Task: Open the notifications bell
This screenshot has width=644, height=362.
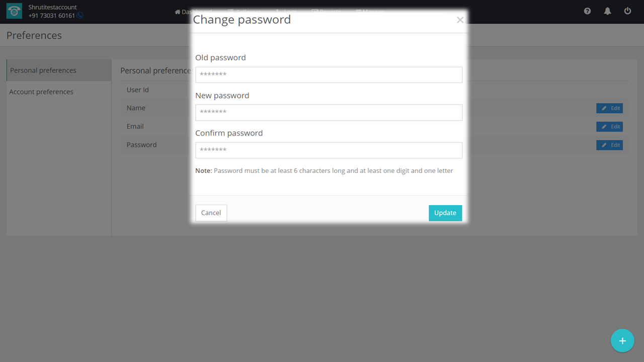Action: coord(607,11)
